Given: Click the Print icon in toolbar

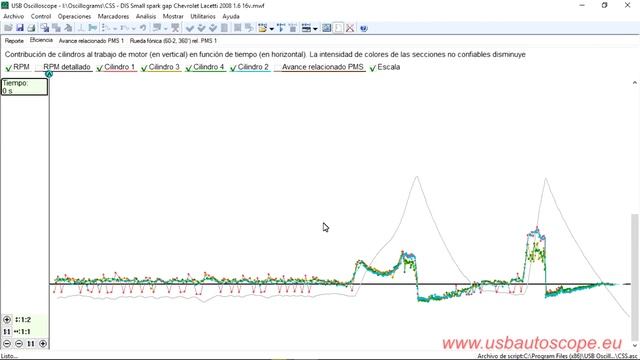Looking at the screenshot, I should coord(31,28).
